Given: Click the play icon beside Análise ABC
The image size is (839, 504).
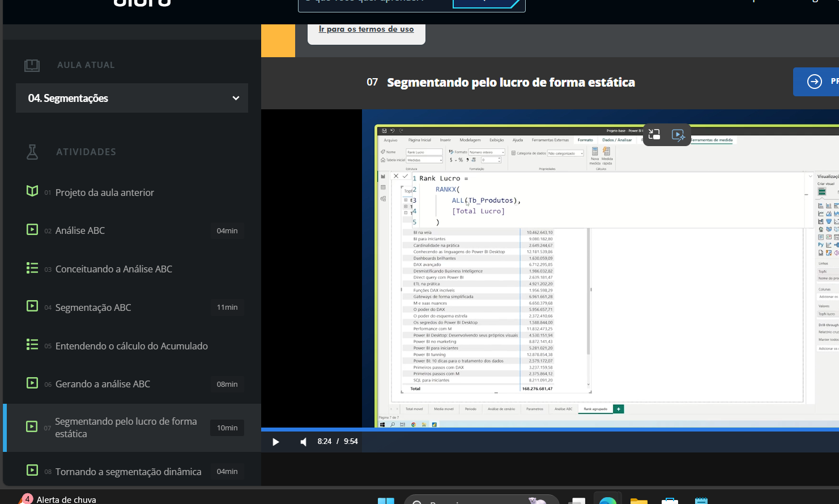Looking at the screenshot, I should [32, 230].
